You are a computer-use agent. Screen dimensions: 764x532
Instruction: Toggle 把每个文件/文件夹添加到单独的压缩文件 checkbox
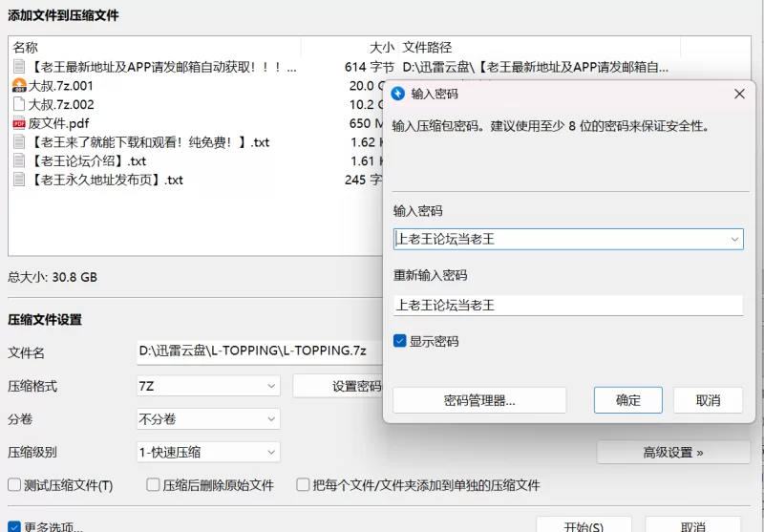[303, 485]
